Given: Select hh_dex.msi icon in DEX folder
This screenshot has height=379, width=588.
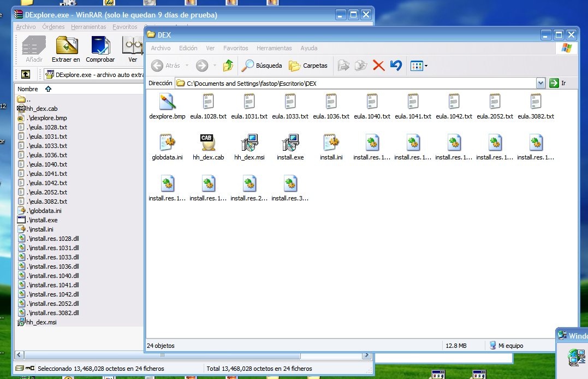Looking at the screenshot, I should coord(250,142).
